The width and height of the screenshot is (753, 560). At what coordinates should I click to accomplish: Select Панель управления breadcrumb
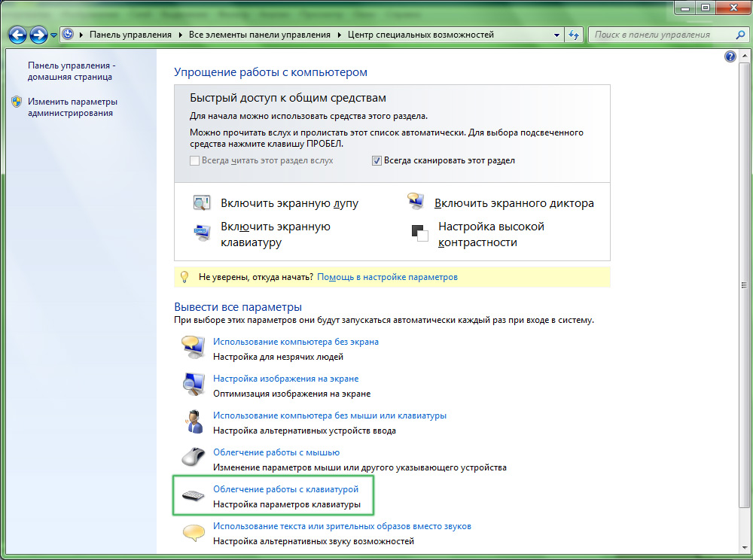(x=130, y=35)
